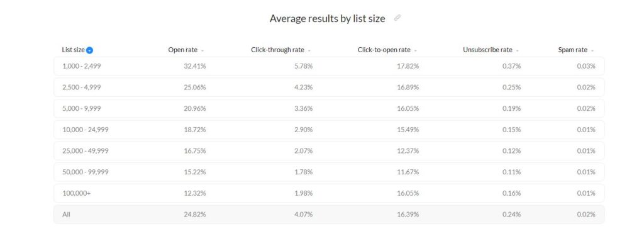Select the 5,000 - 9,999 row
Image resolution: width=644 pixels, height=241 pixels.
click(329, 109)
